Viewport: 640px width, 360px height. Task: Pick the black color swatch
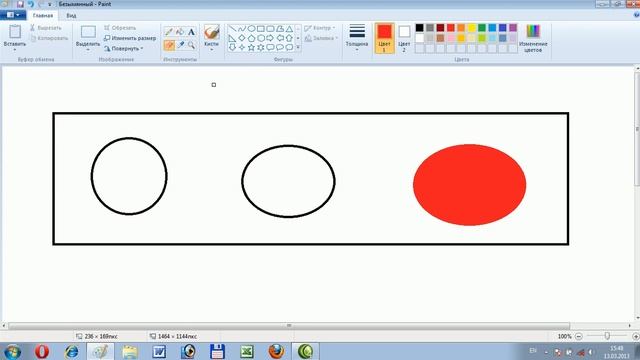[419, 28]
